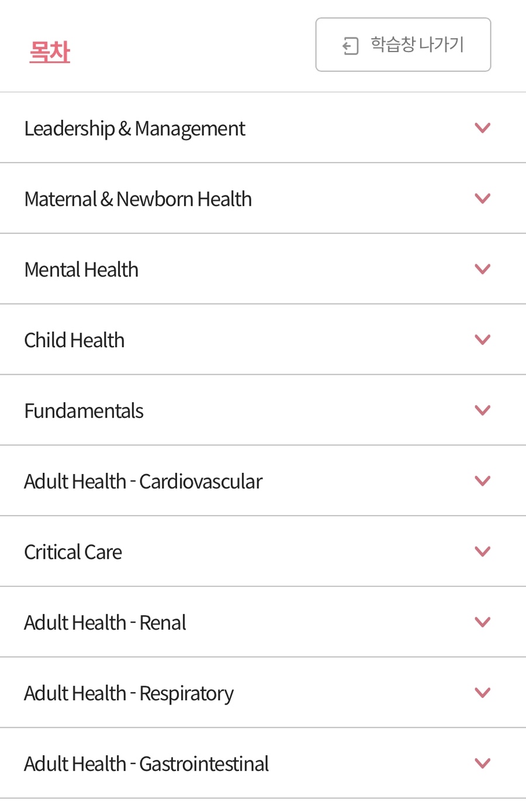Choose the Child Health title text

point(74,340)
